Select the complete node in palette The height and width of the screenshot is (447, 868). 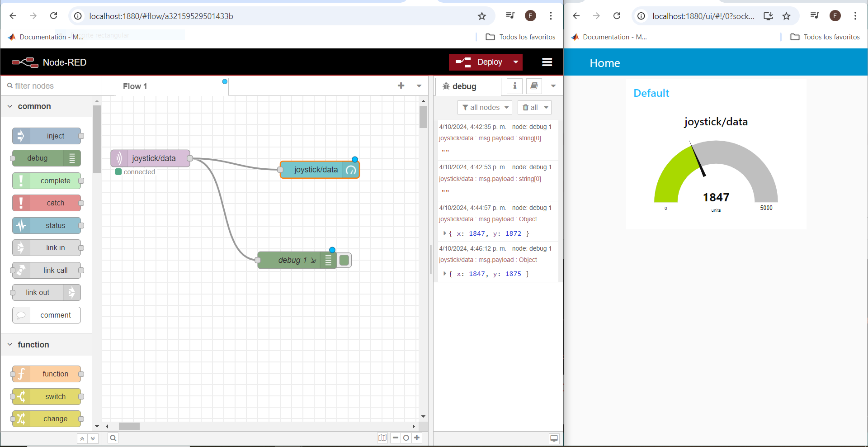(47, 181)
